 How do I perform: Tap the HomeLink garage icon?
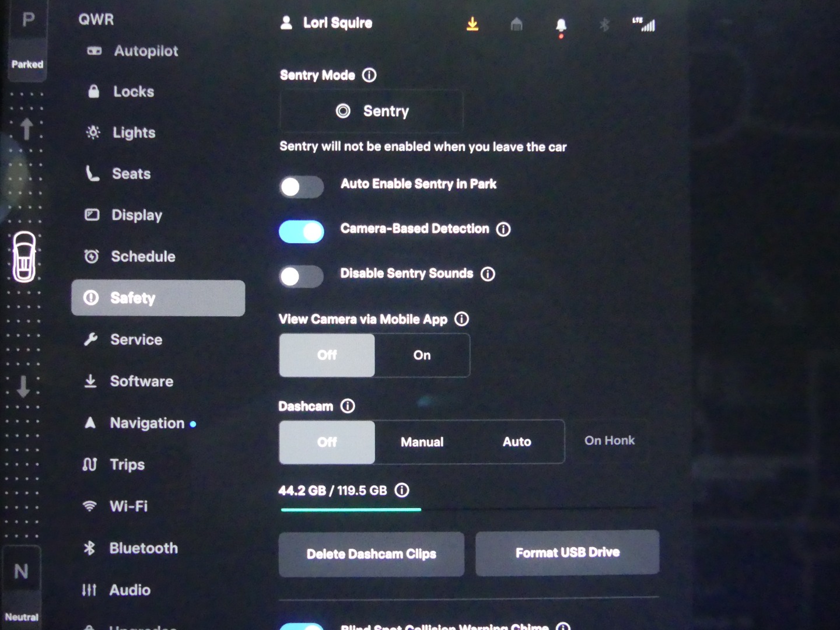point(516,24)
